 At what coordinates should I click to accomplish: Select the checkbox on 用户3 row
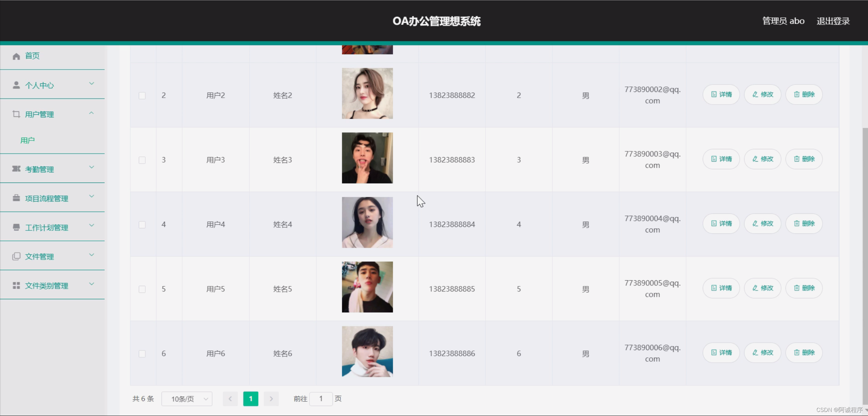pos(142,160)
